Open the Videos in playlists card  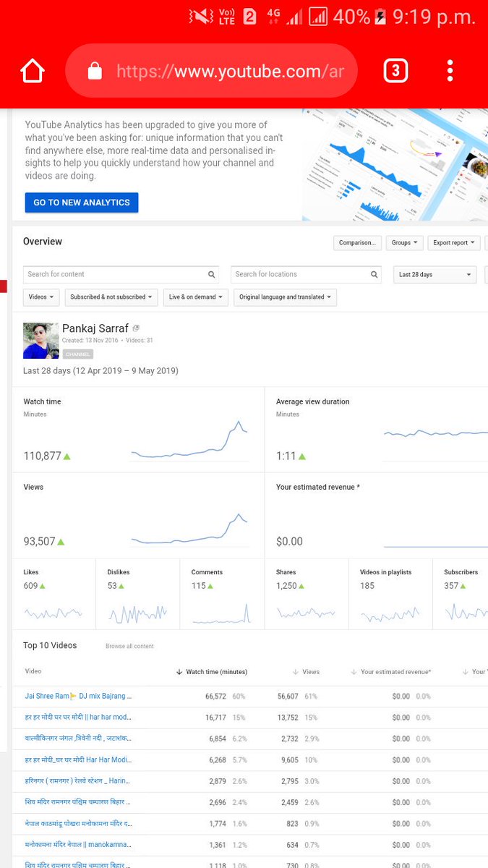(x=390, y=595)
